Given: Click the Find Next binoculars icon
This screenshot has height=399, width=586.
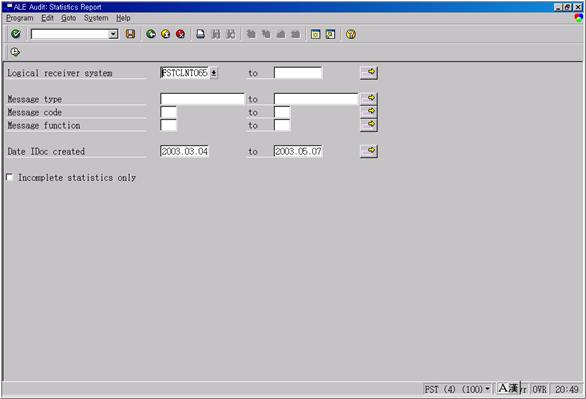Looking at the screenshot, I should tap(231, 34).
